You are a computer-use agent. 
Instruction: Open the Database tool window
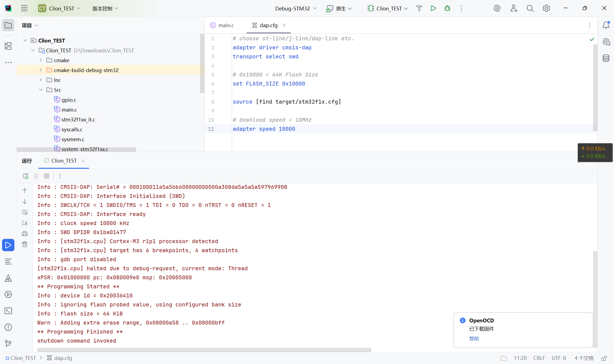[606, 58]
